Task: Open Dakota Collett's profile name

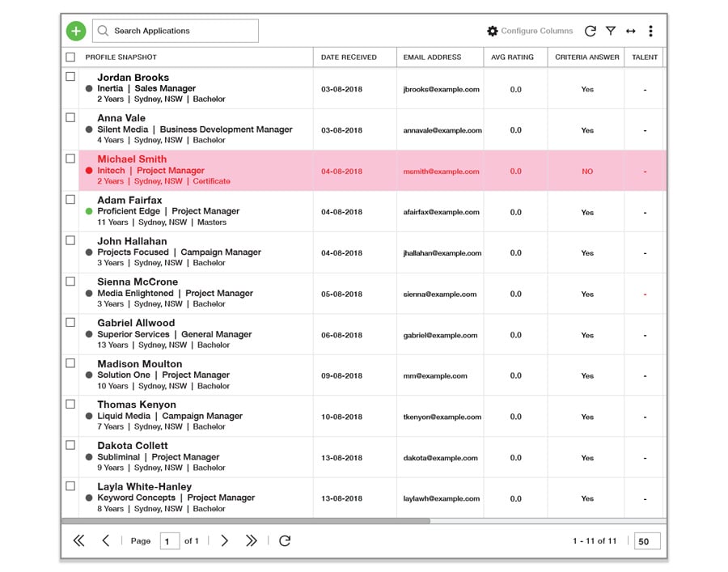Action: click(x=133, y=446)
